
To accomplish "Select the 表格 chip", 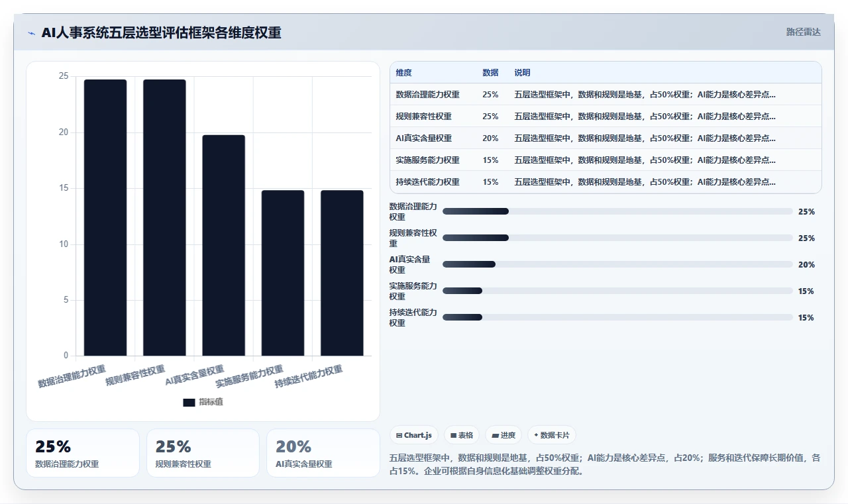I will pyautogui.click(x=461, y=435).
